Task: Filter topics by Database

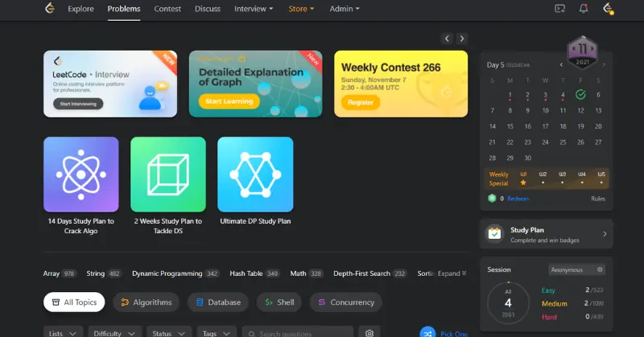Action: point(217,302)
